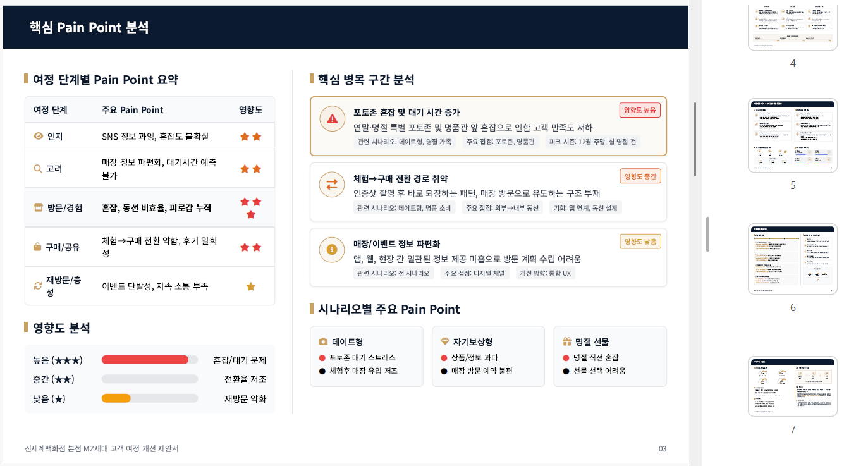Open slide 7 thumbnail

click(x=792, y=386)
